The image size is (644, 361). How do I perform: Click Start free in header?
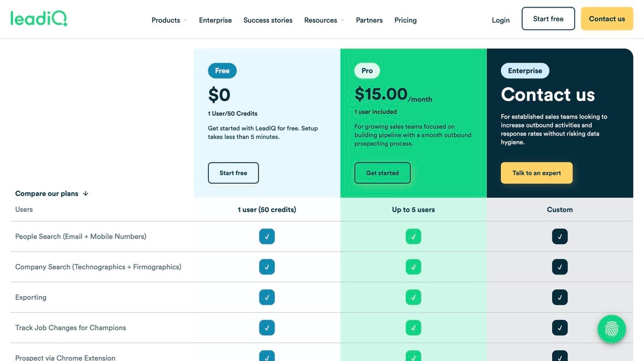[548, 18]
